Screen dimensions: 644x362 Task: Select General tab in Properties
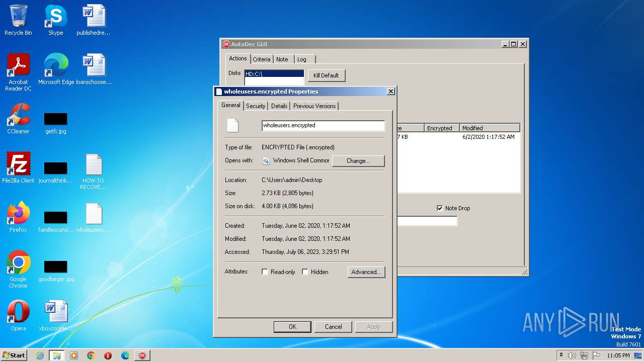pyautogui.click(x=231, y=105)
